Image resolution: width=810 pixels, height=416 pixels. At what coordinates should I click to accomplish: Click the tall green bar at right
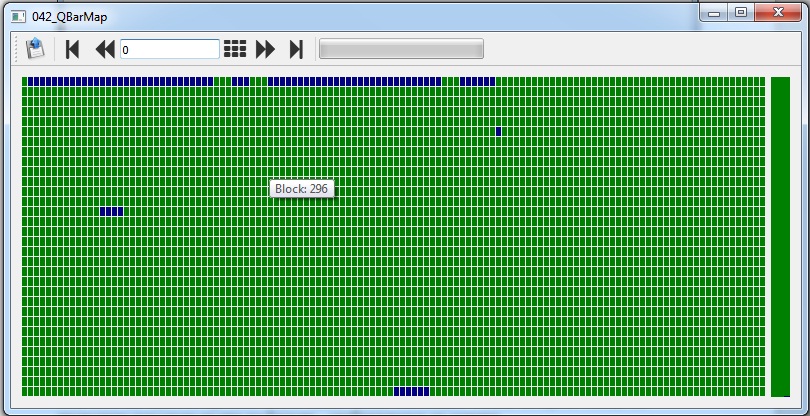[780, 237]
